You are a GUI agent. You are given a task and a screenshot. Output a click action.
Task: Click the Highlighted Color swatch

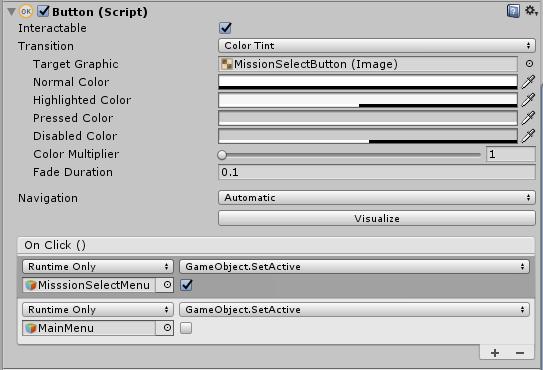pos(368,100)
